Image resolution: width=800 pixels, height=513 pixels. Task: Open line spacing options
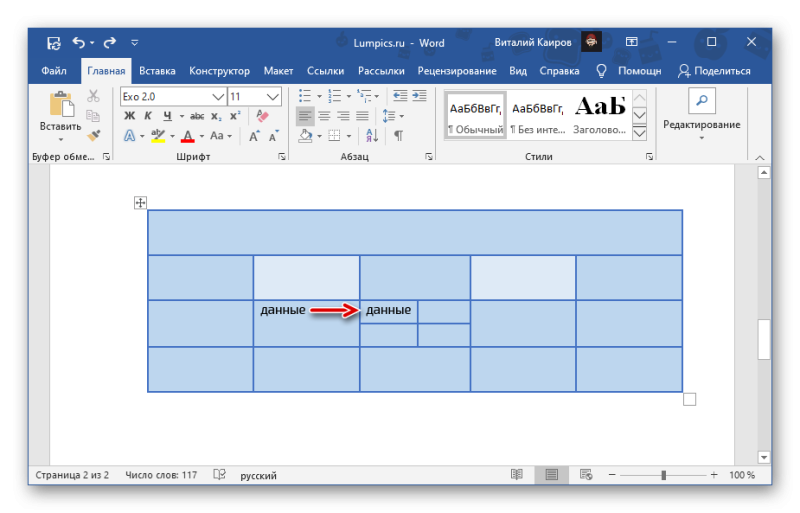pyautogui.click(x=392, y=116)
